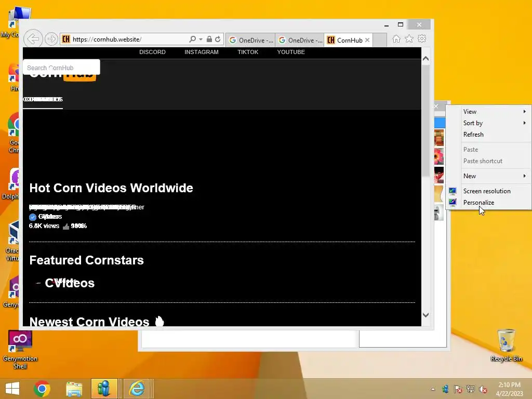Click the browser back arrow button

(33, 39)
